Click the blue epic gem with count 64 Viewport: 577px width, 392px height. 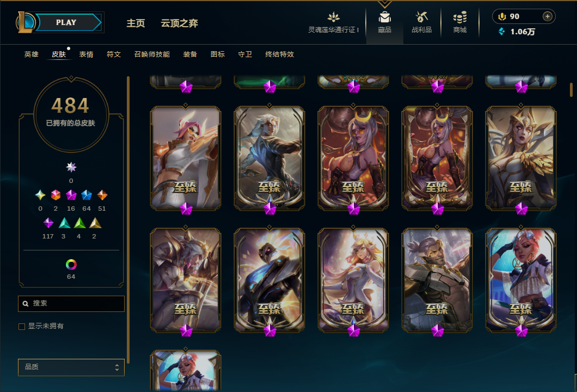click(x=87, y=195)
